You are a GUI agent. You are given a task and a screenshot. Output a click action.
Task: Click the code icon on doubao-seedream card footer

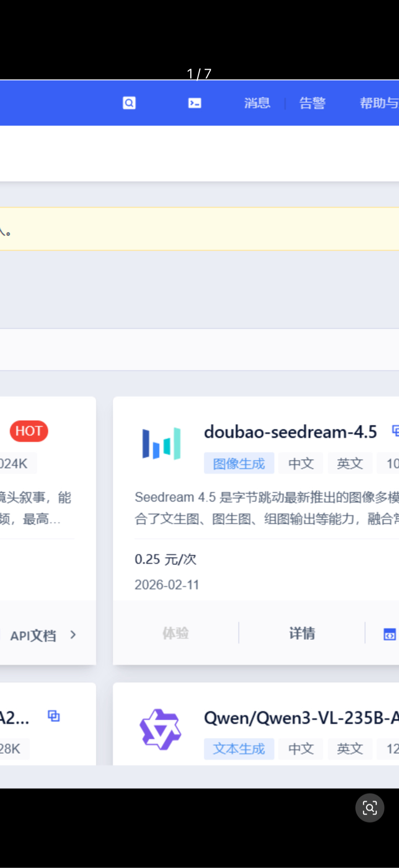point(390,634)
